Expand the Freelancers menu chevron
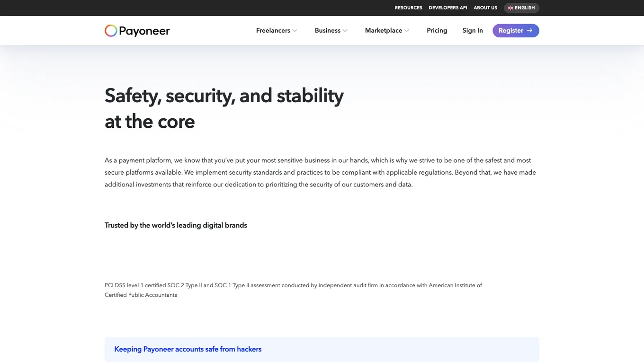This screenshot has width=644, height=362. [295, 31]
